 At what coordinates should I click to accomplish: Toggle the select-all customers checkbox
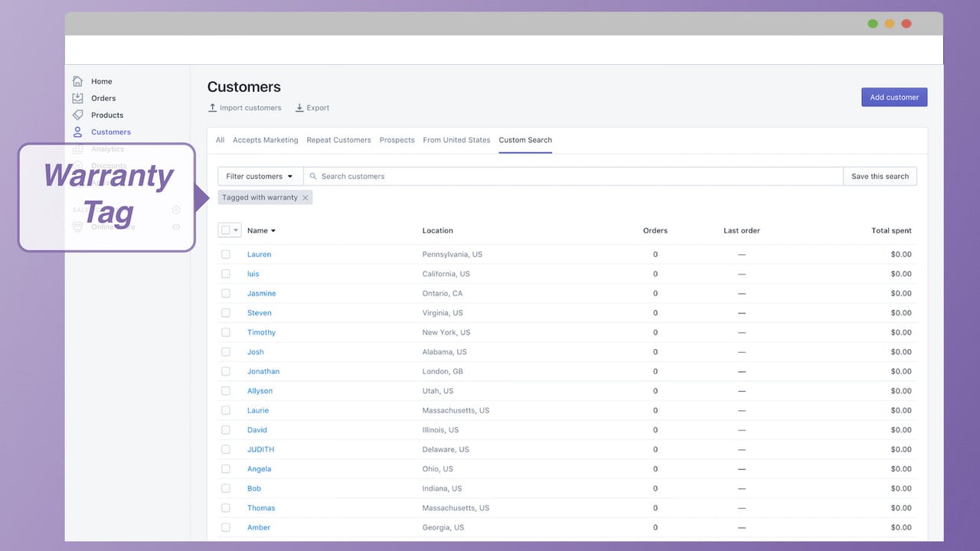point(226,230)
